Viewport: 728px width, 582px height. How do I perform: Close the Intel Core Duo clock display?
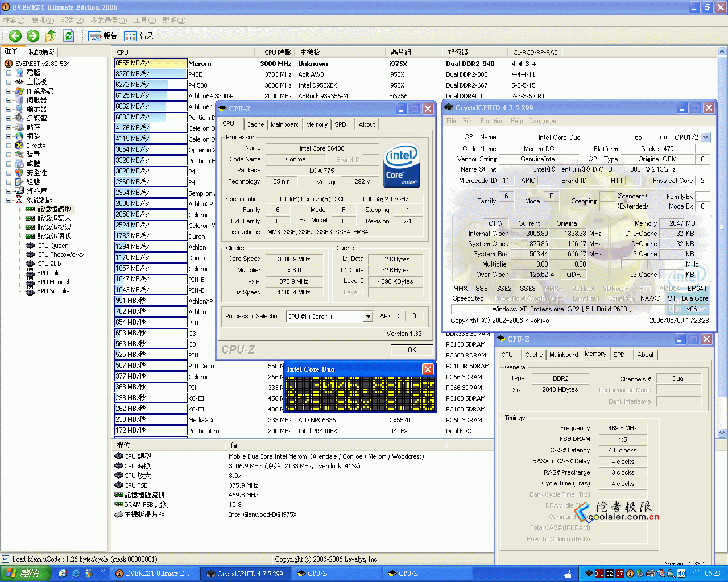[x=428, y=369]
